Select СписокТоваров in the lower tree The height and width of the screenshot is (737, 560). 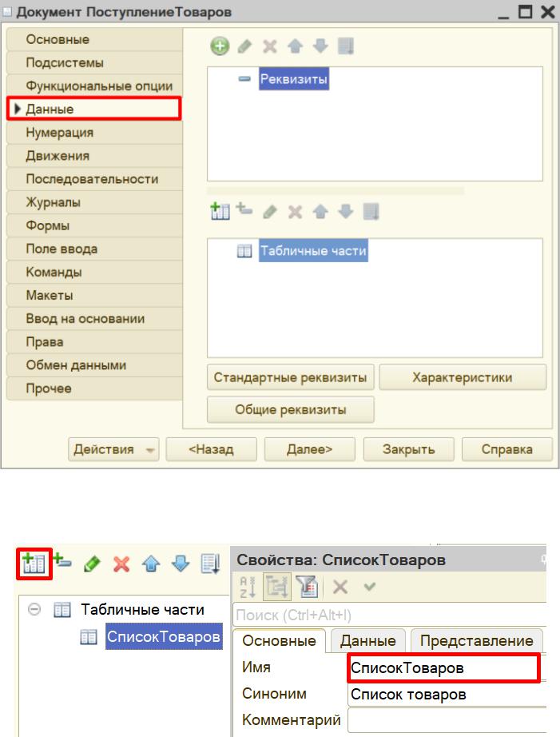click(164, 636)
